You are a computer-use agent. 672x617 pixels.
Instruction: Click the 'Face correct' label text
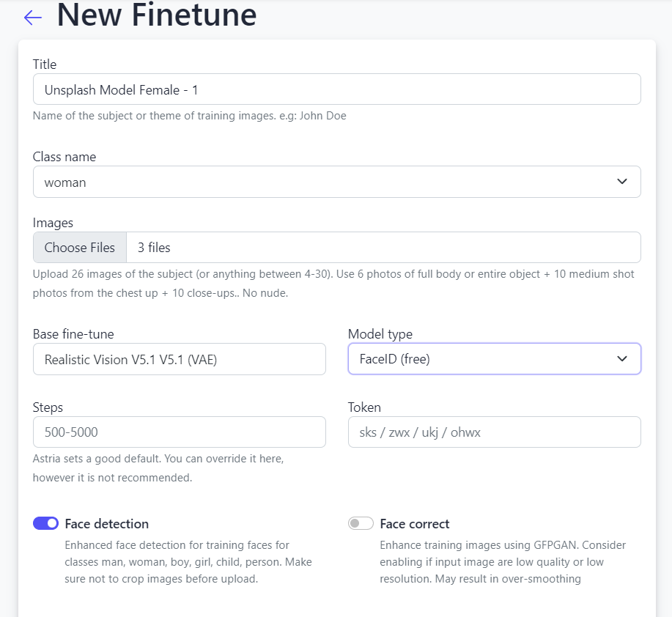(414, 524)
